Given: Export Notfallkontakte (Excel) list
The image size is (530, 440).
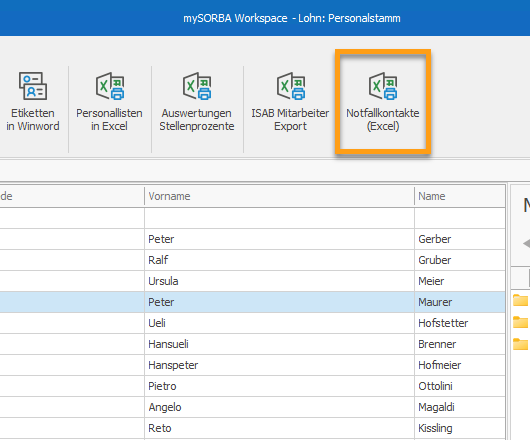Looking at the screenshot, I should pyautogui.click(x=383, y=101).
